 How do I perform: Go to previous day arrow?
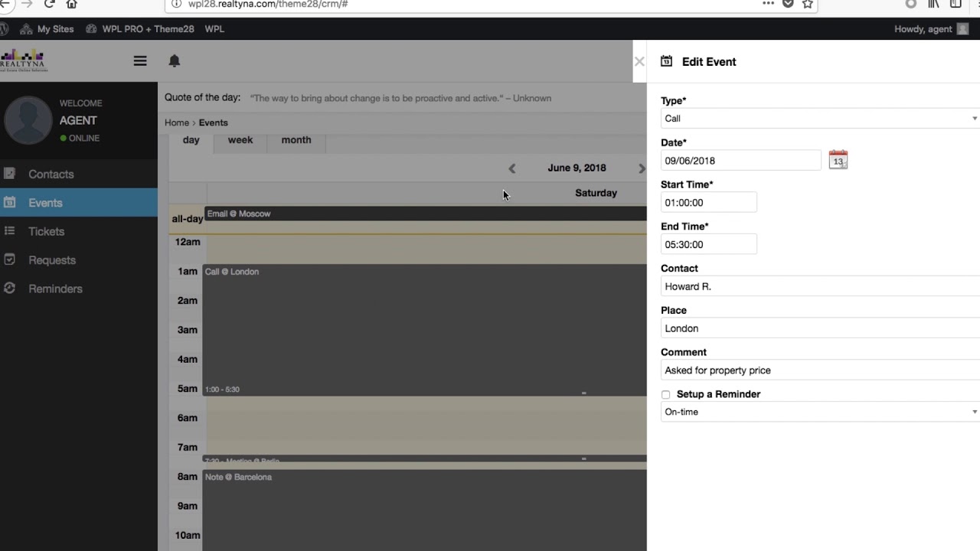(512, 168)
